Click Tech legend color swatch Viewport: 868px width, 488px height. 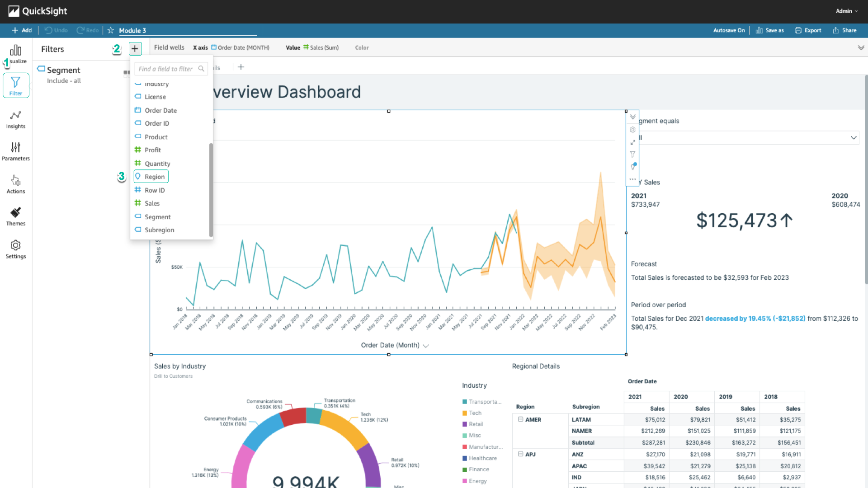point(465,413)
